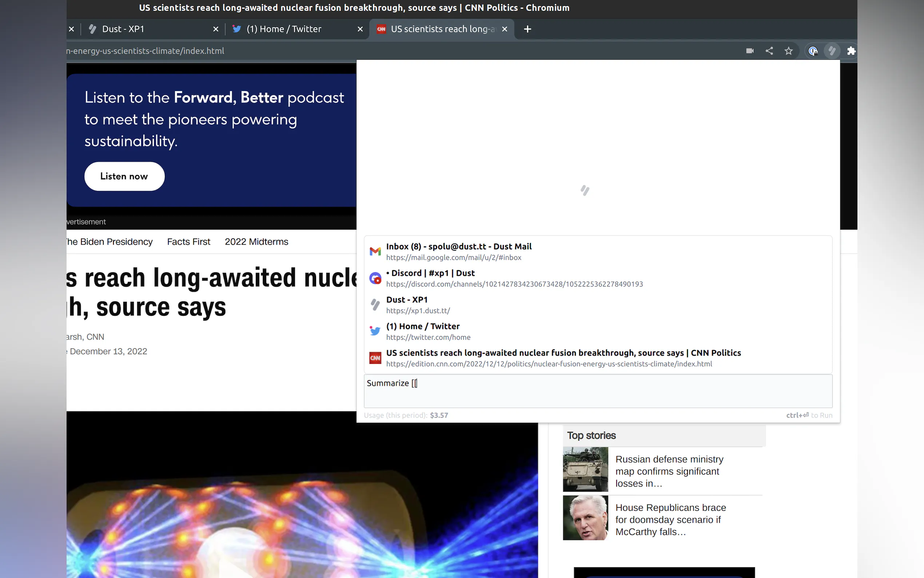Screen dimensions: 924x578
Task: Switch to the Dust - XP1 browser tab
Action: coord(123,29)
